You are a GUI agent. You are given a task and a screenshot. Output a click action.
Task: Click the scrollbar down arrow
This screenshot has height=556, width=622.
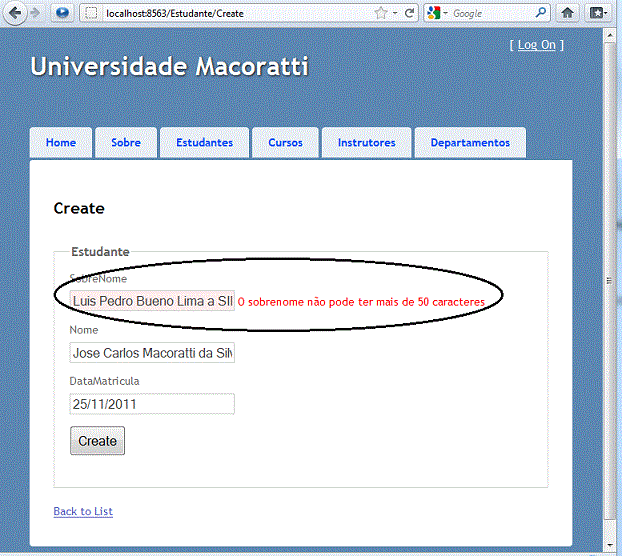610,546
